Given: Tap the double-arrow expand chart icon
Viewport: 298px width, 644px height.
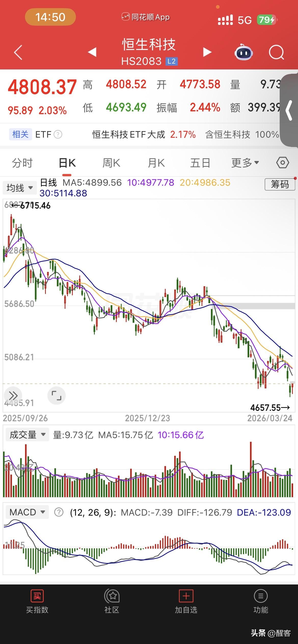Looking at the screenshot, I should (13, 396).
